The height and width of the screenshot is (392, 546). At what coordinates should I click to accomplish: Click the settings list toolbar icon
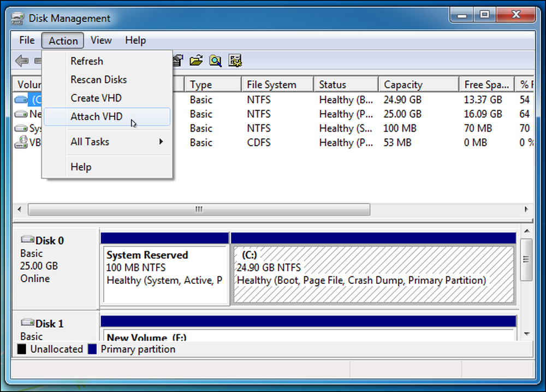point(235,61)
